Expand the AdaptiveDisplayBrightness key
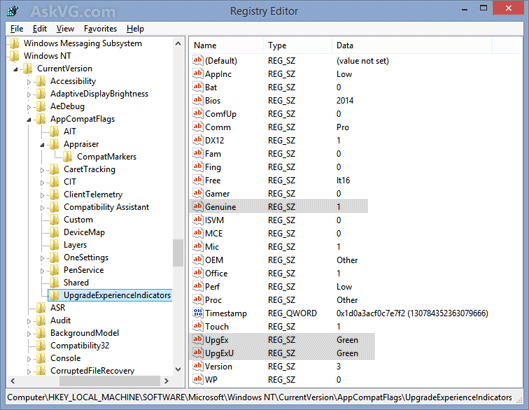The width and height of the screenshot is (529, 410). coord(29,94)
